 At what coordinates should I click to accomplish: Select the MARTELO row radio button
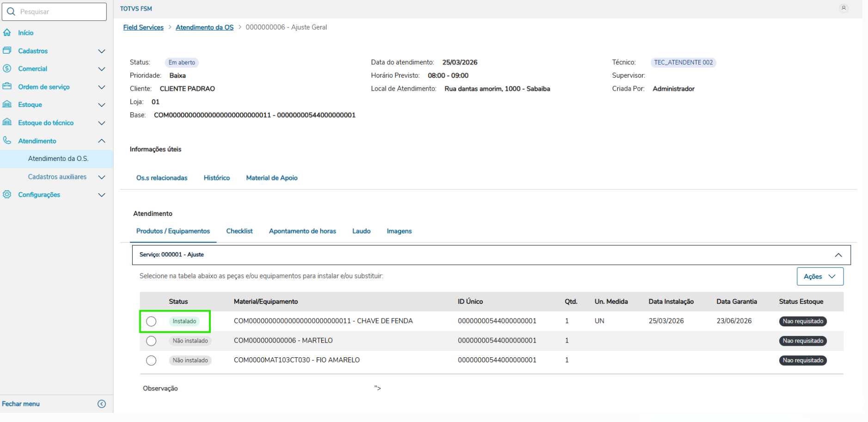tap(151, 341)
